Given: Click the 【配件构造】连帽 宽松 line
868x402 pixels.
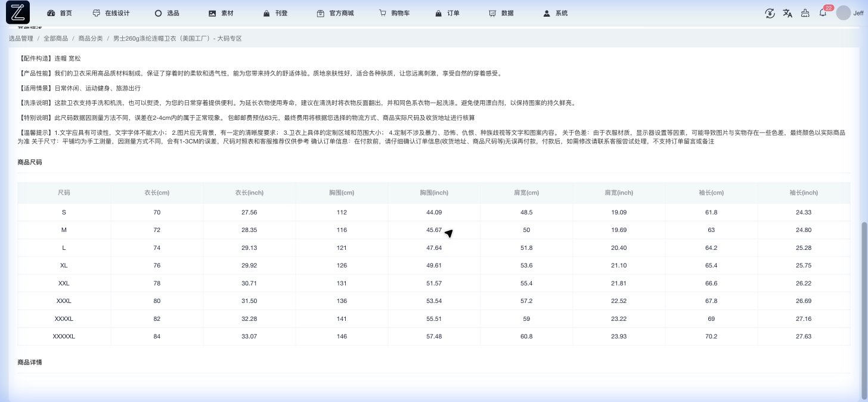Looking at the screenshot, I should [x=50, y=58].
